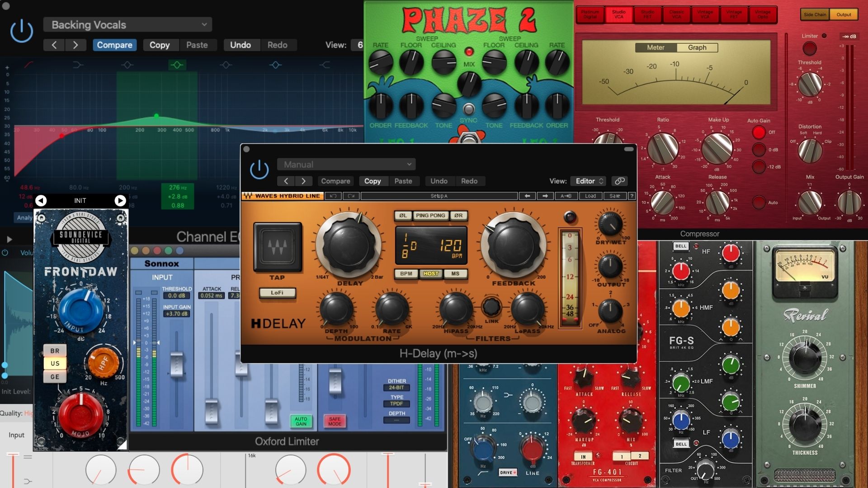Click the link chain icon in H-Delay header
The height and width of the screenshot is (488, 868).
pos(620,181)
